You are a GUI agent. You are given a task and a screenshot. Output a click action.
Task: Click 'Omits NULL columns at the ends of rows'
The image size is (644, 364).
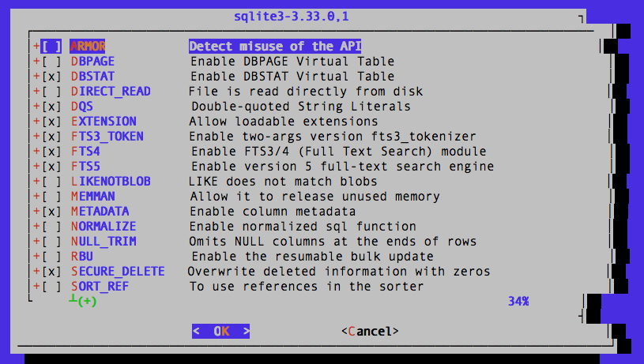[x=333, y=242]
